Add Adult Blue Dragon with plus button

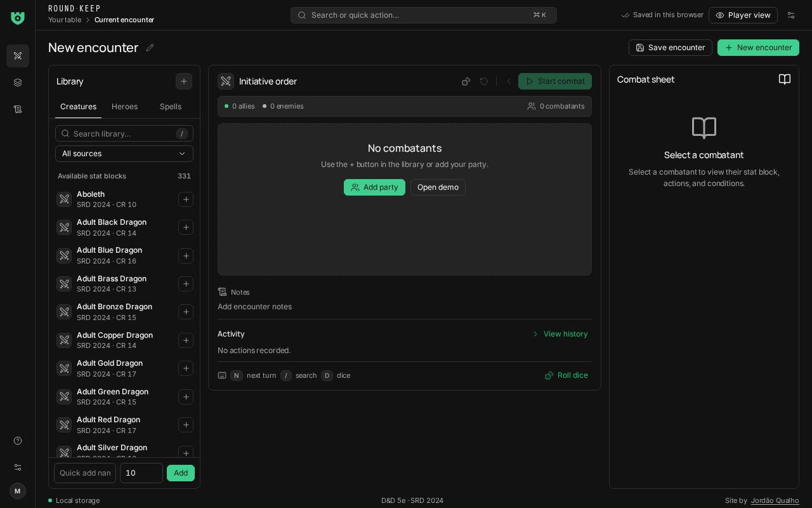[x=186, y=256]
